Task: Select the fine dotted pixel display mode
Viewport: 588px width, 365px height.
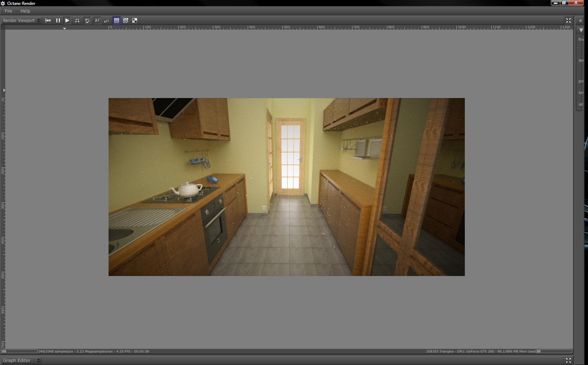Action: tap(117, 21)
